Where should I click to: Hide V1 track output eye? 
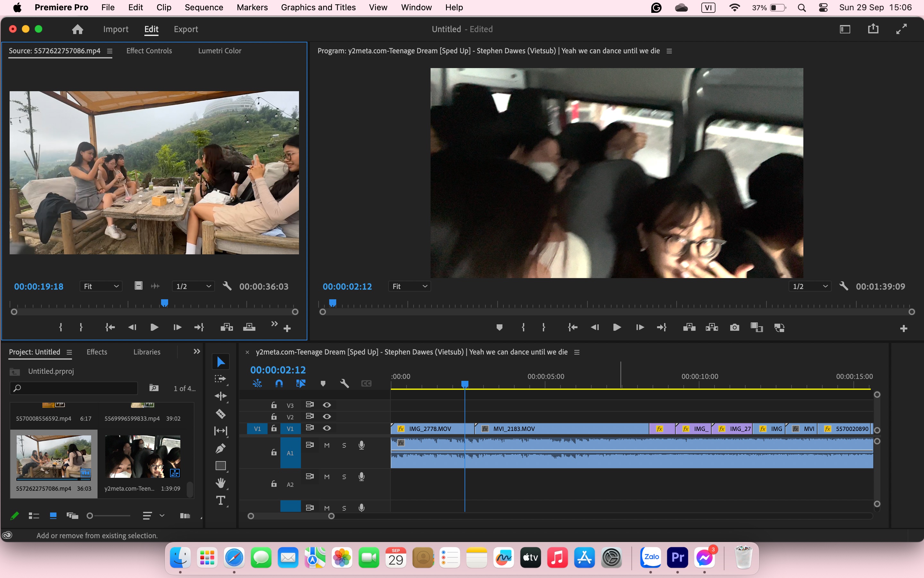327,428
